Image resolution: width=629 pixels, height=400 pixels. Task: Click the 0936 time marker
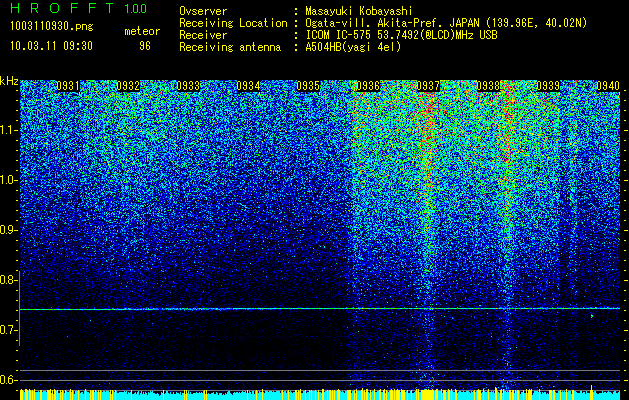(368, 86)
